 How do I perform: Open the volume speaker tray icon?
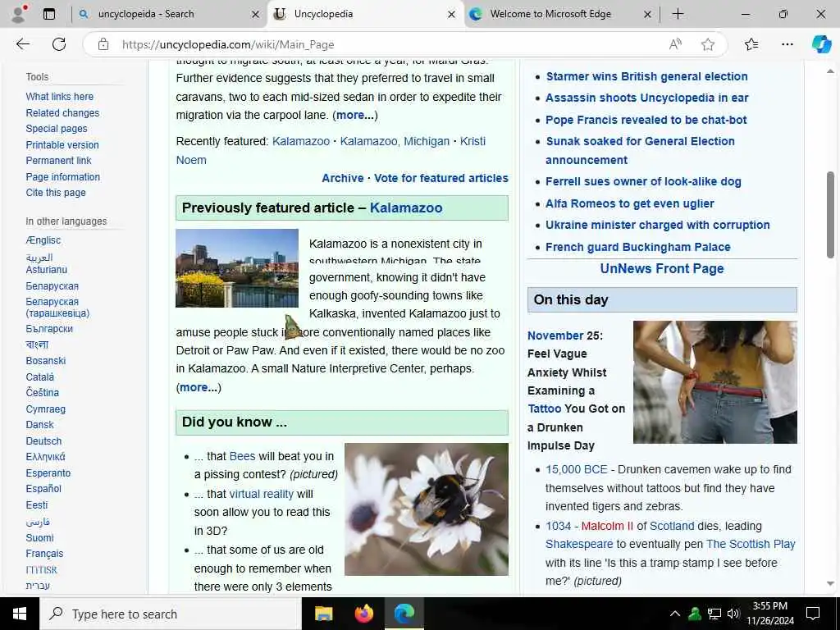tap(733, 614)
